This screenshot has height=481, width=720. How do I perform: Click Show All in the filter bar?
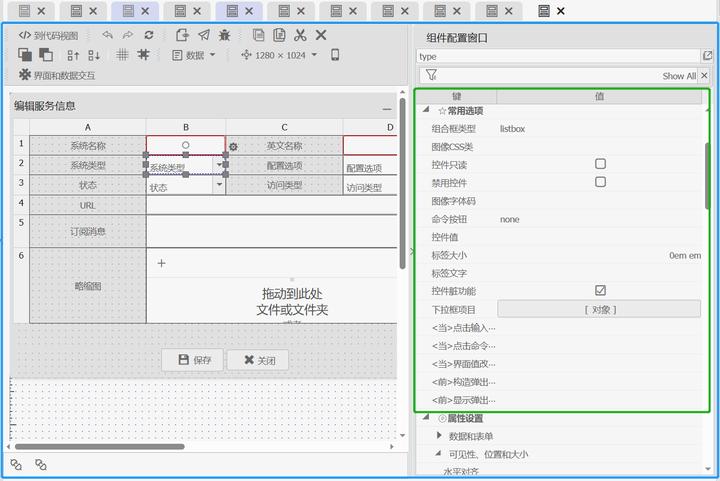point(679,76)
